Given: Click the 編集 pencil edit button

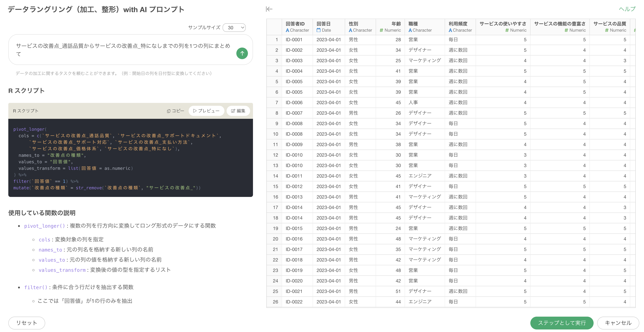Looking at the screenshot, I should point(238,111).
